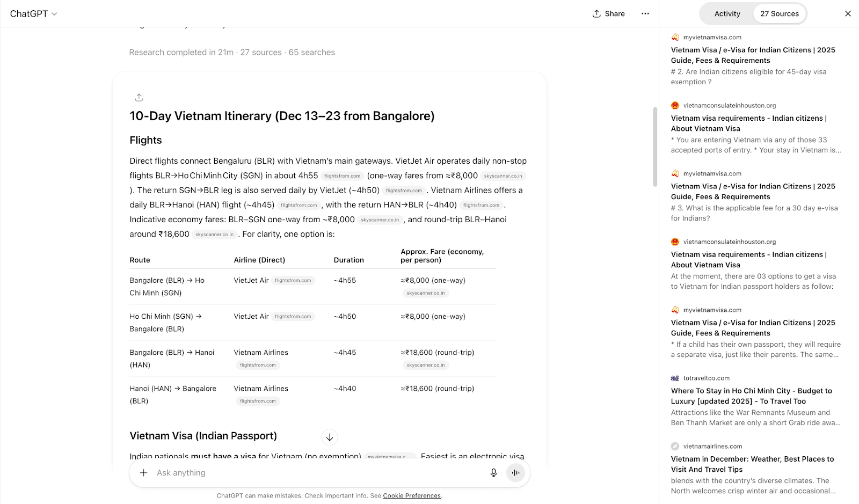This screenshot has width=859, height=504.
Task: Open myvietnamvisa.com source about 30 day e-visa fee
Action: tap(756, 196)
